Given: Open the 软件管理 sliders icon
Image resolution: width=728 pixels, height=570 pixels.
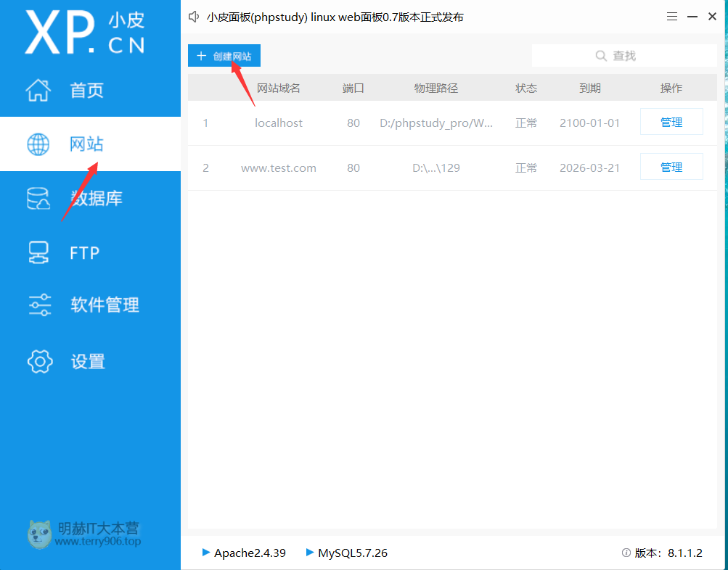Looking at the screenshot, I should pyautogui.click(x=39, y=305).
